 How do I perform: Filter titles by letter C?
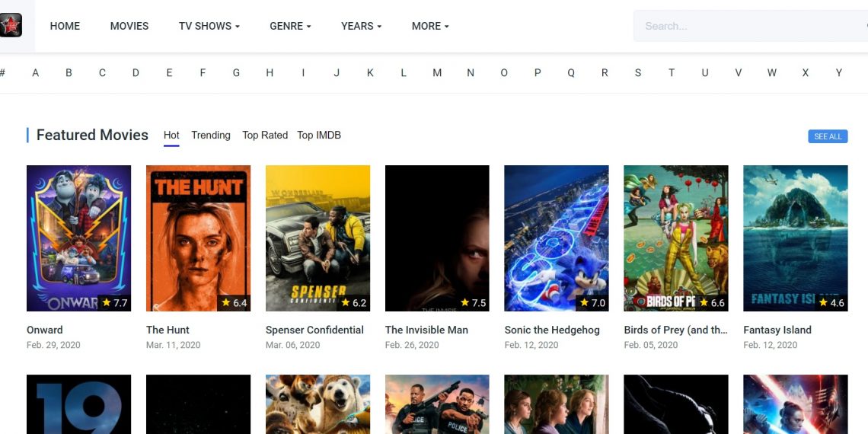(103, 72)
